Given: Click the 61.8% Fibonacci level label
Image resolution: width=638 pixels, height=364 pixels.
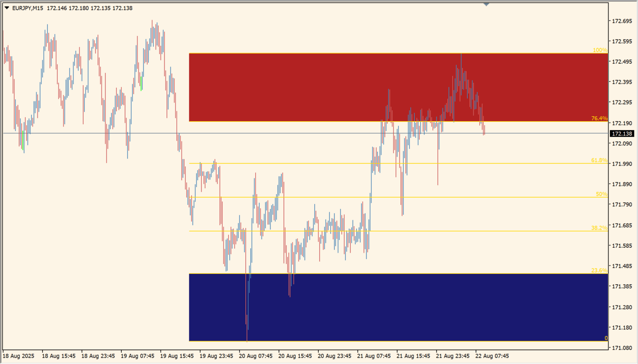Looking at the screenshot, I should [599, 160].
